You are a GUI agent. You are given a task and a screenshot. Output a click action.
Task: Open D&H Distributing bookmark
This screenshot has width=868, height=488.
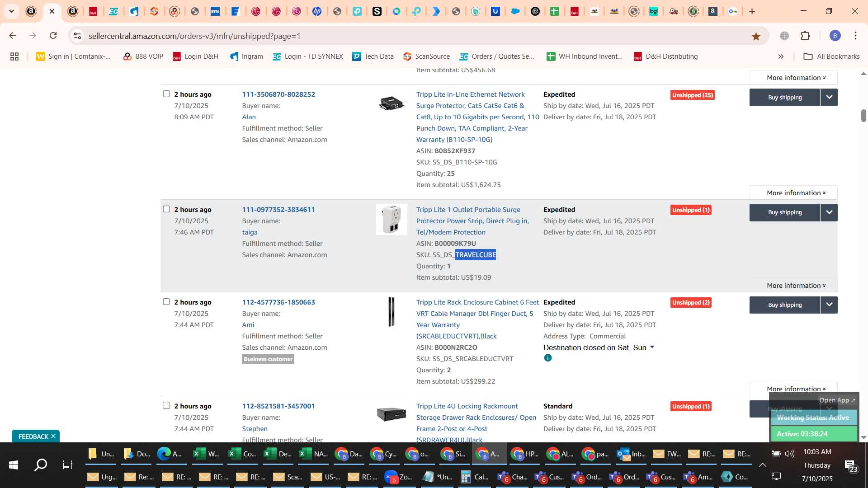point(666,56)
